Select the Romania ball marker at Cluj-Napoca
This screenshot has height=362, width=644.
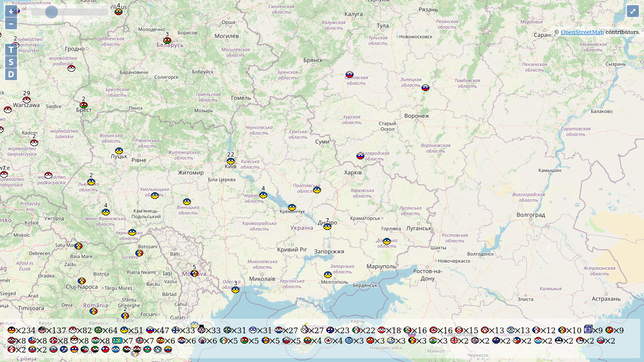tap(82, 281)
